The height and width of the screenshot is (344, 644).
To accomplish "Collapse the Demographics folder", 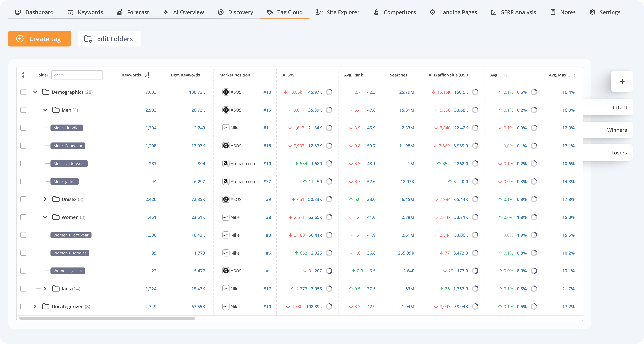I will 35,92.
